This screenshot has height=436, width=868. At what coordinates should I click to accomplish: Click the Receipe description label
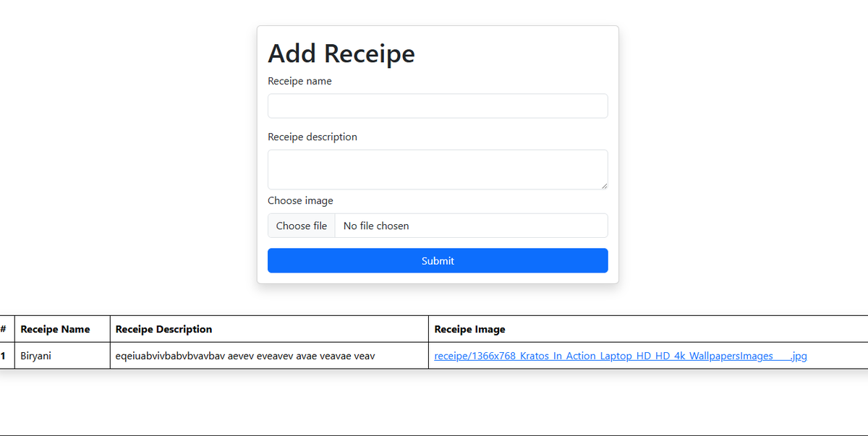312,137
